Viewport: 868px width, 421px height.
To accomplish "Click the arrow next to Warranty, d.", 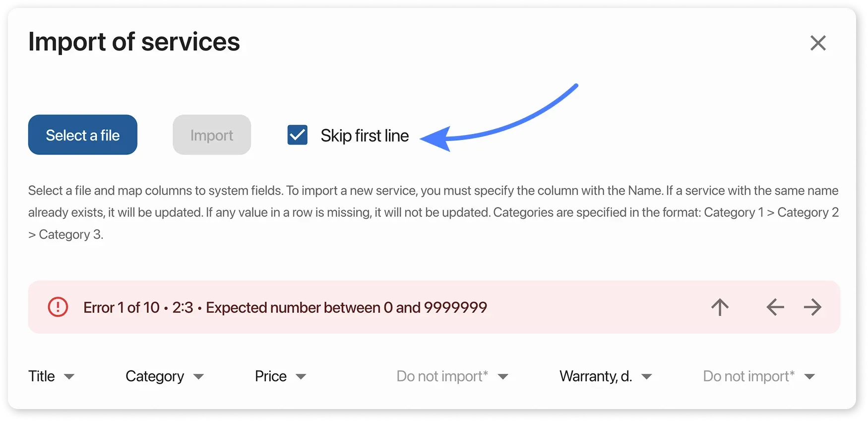I will [x=646, y=377].
